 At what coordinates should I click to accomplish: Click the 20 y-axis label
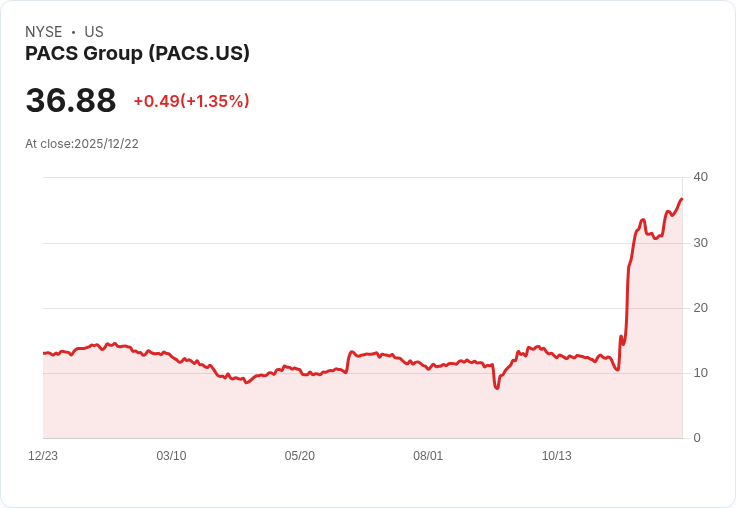coord(700,308)
